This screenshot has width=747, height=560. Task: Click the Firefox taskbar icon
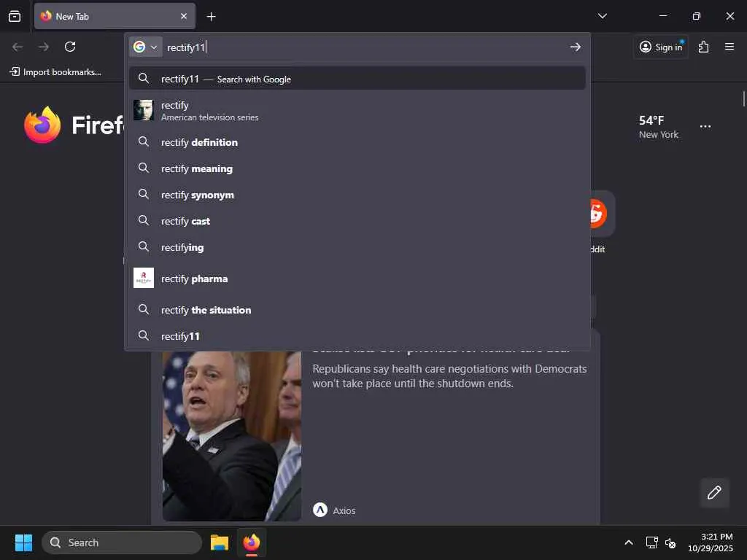(252, 542)
